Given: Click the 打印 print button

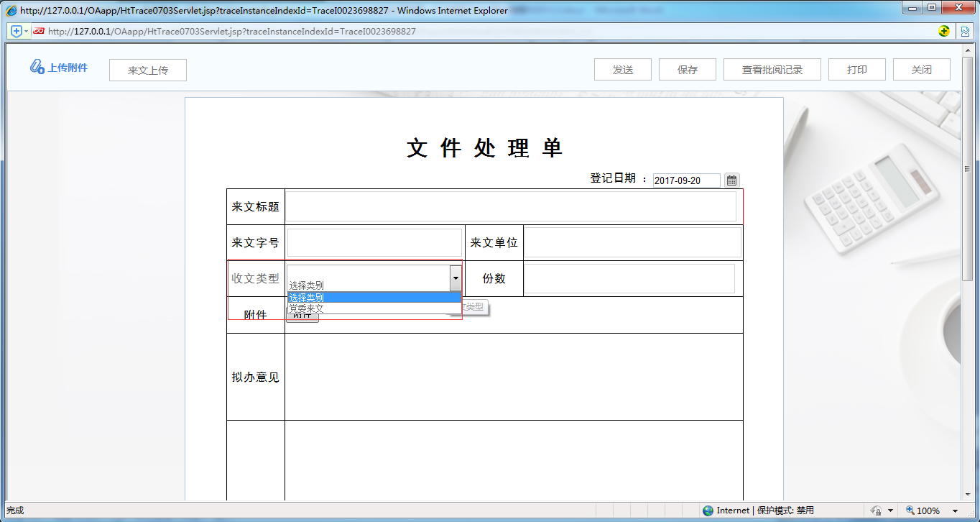Looking at the screenshot, I should pyautogui.click(x=856, y=69).
